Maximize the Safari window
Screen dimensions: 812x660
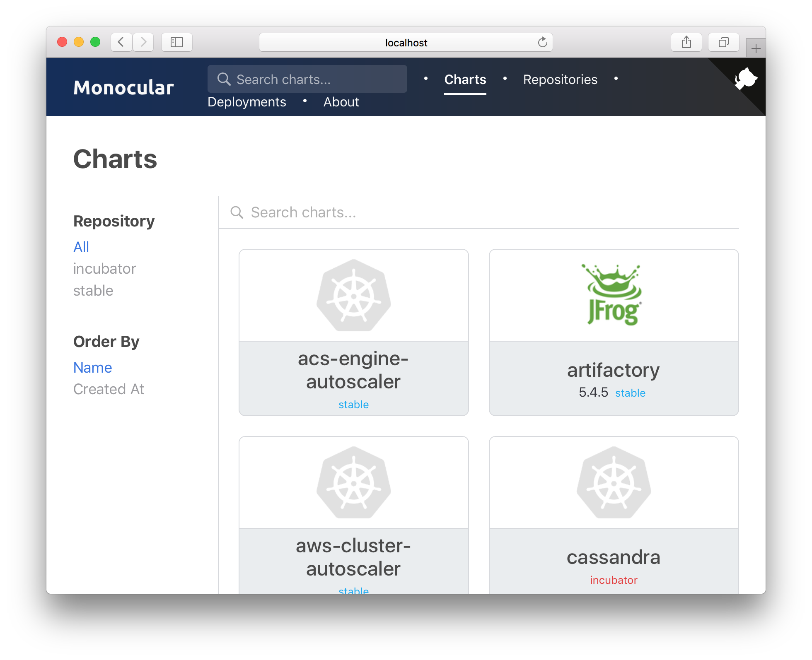coord(95,42)
